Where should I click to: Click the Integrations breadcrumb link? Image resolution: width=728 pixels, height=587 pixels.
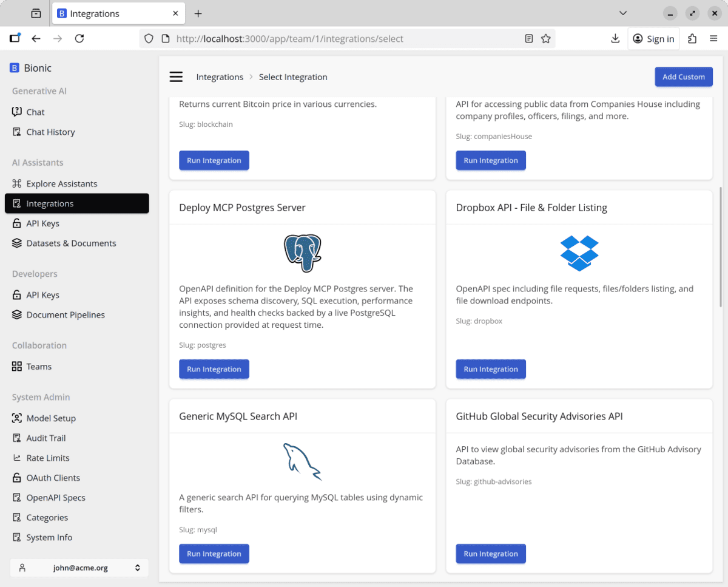pyautogui.click(x=220, y=77)
